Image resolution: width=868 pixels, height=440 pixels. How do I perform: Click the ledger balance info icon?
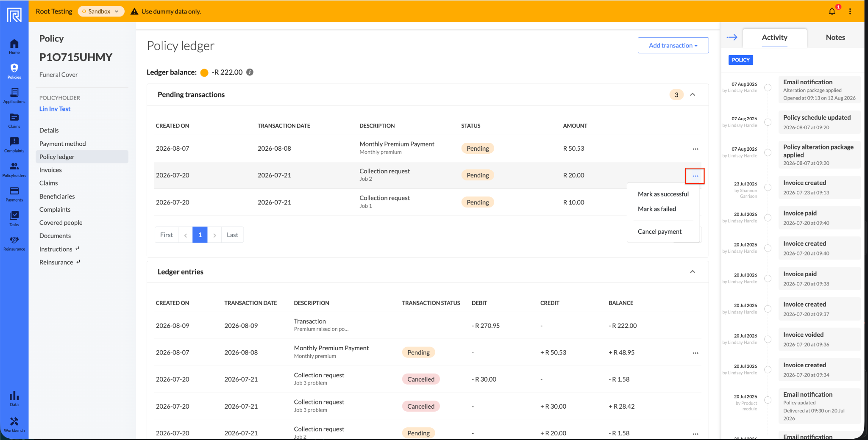pyautogui.click(x=250, y=72)
